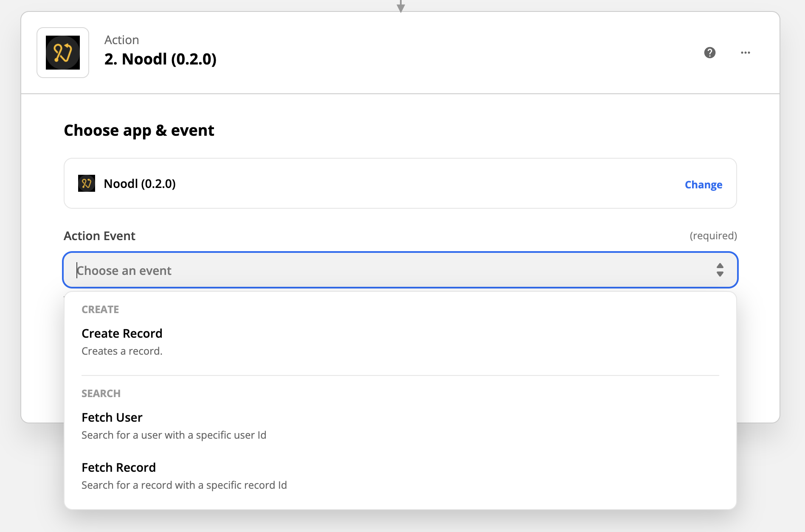Select the Create Record event
Screen dimensions: 805x532
[x=122, y=333]
